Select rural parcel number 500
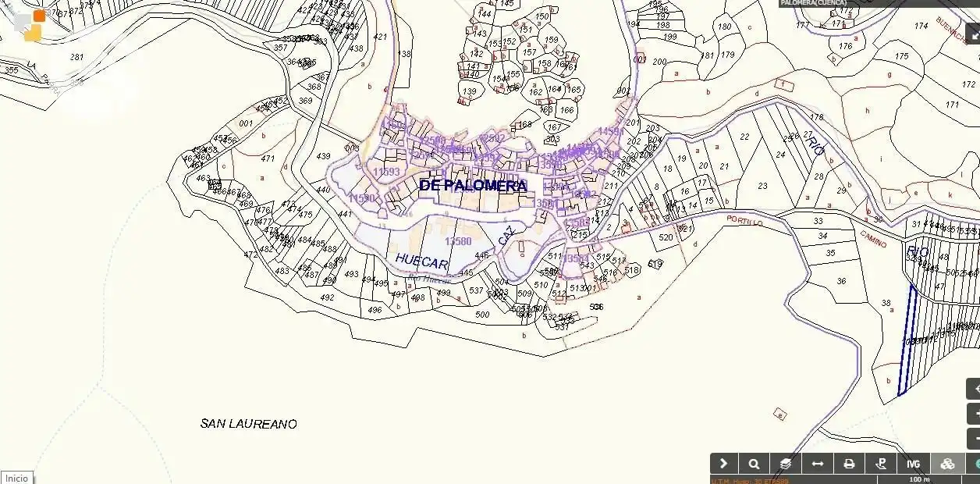980x484 pixels. pos(482,315)
